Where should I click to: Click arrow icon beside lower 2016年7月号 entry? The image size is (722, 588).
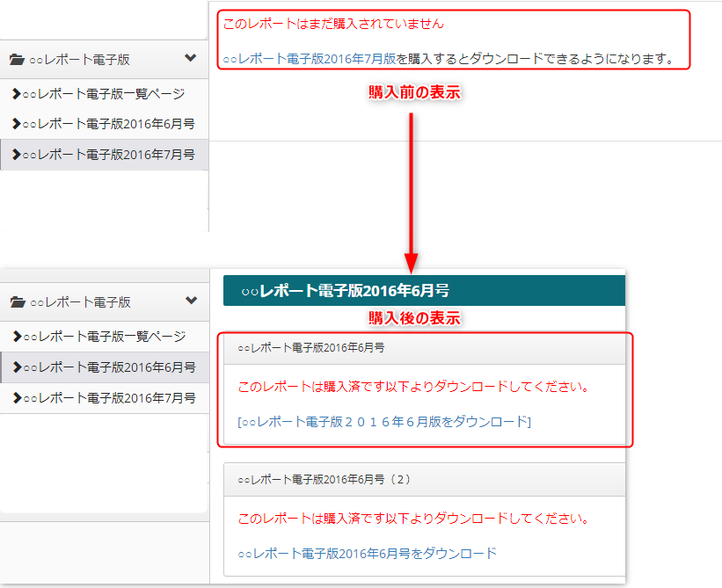(18, 398)
